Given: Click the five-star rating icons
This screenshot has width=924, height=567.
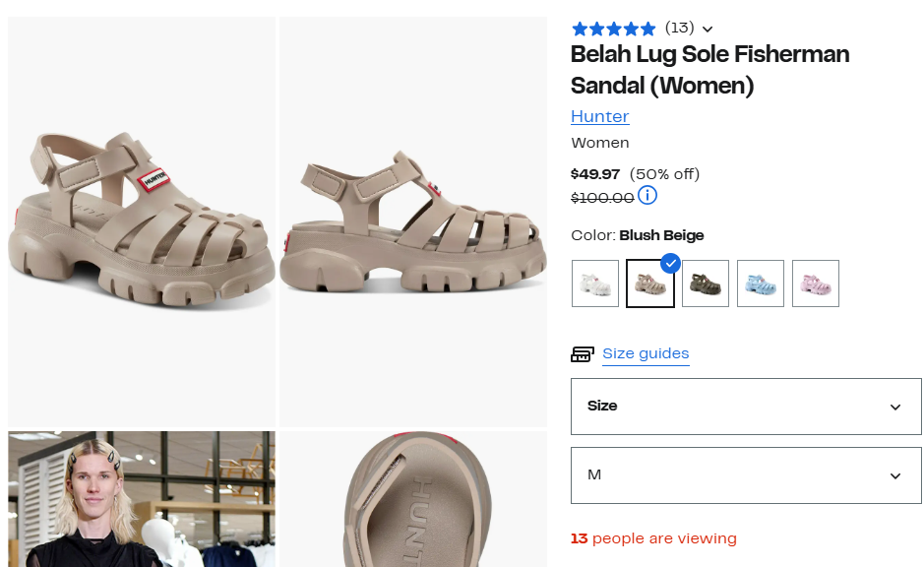Looking at the screenshot, I should click(x=613, y=29).
